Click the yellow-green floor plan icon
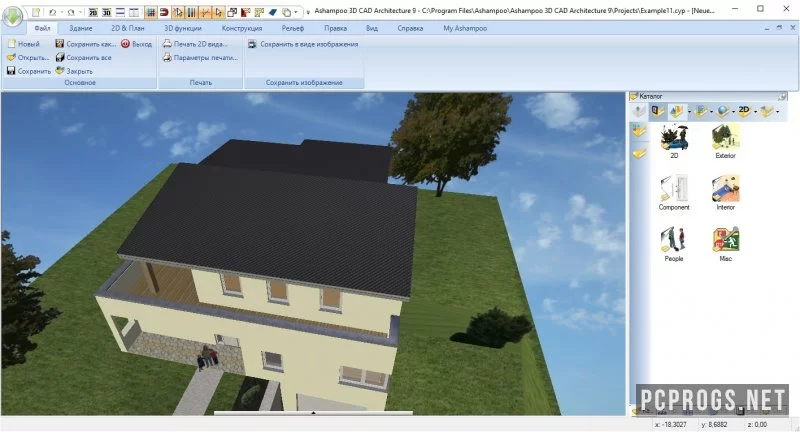This screenshot has height=432, width=800. pos(259,12)
